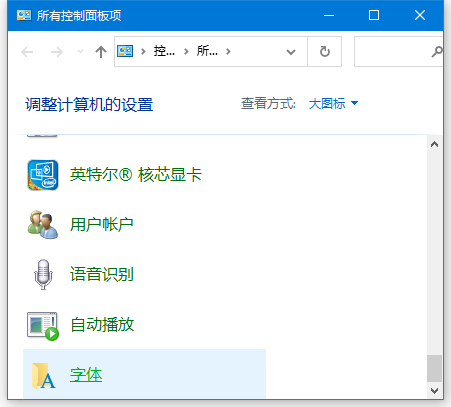The width and height of the screenshot is (451, 407).
Task: Open the 大图标 view mode dropdown
Action: pyautogui.click(x=334, y=104)
